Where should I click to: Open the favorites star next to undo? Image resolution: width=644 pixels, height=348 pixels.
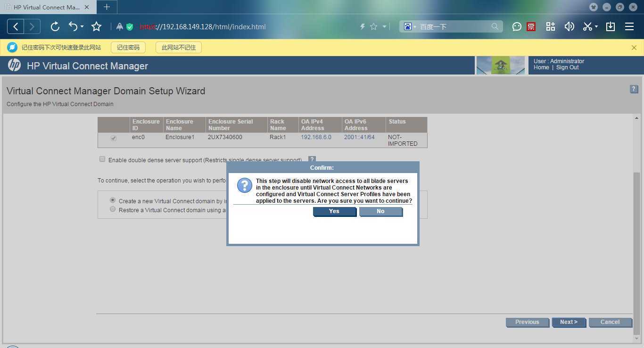[97, 27]
